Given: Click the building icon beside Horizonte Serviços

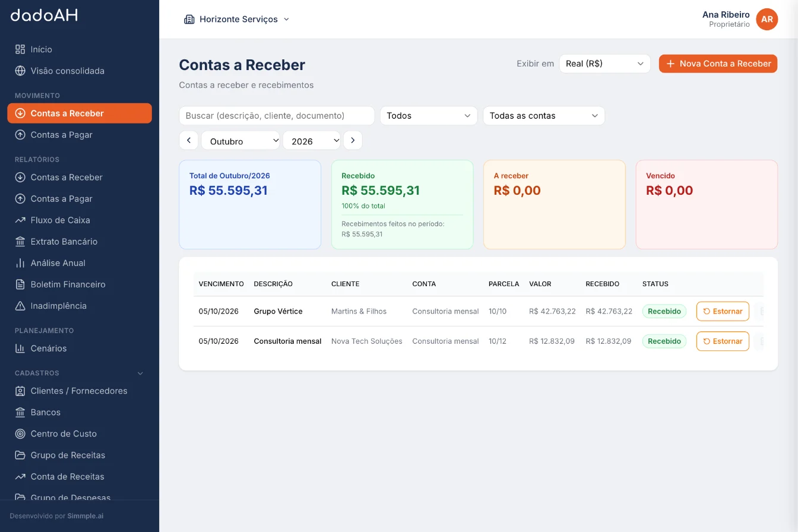Looking at the screenshot, I should [189, 19].
